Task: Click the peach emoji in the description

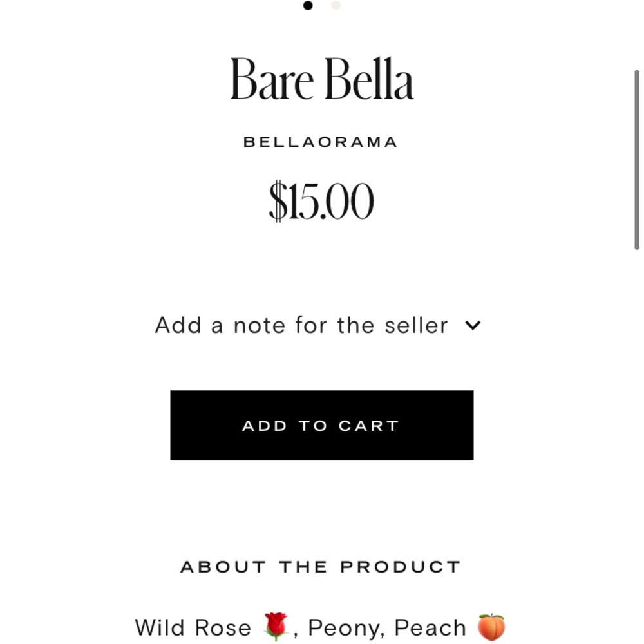Action: (x=491, y=627)
